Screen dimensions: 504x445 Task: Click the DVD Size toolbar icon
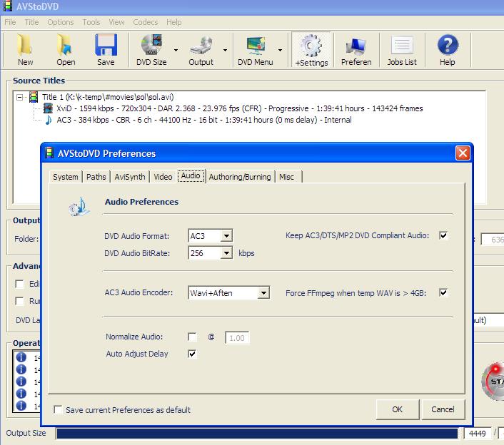(151, 45)
